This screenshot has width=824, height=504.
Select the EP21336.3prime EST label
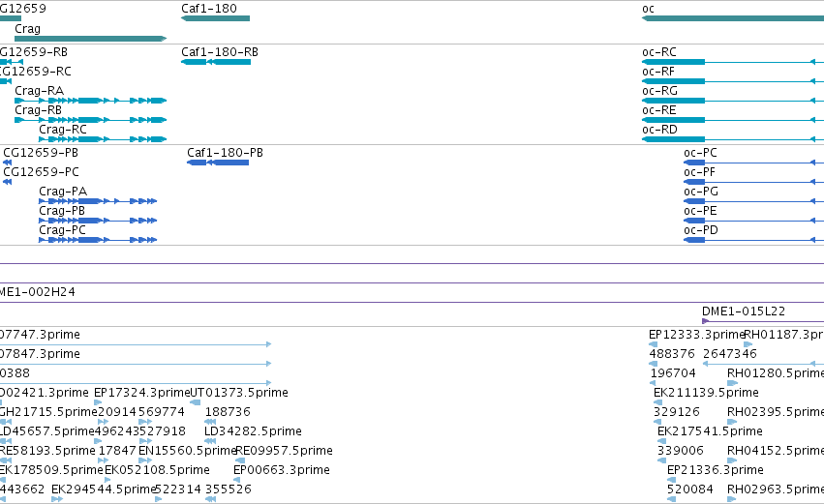coord(716,470)
